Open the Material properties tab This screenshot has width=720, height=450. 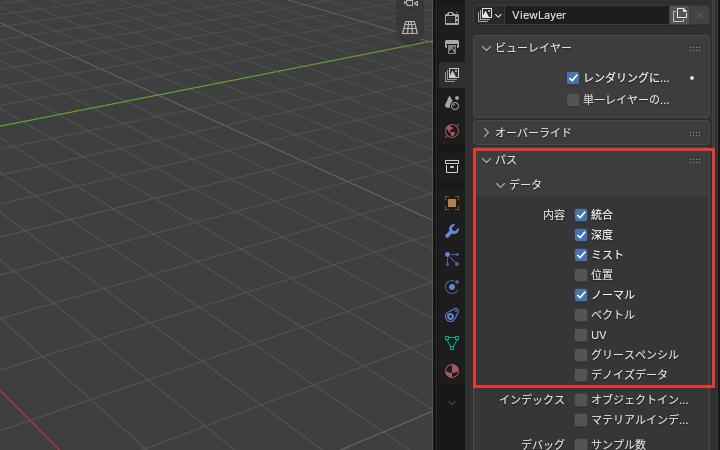pyautogui.click(x=452, y=371)
